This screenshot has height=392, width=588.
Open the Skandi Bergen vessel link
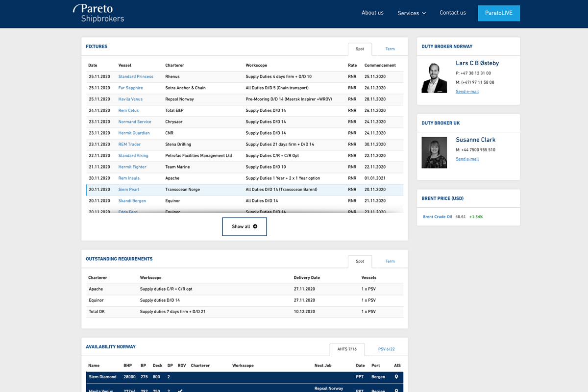pyautogui.click(x=132, y=200)
